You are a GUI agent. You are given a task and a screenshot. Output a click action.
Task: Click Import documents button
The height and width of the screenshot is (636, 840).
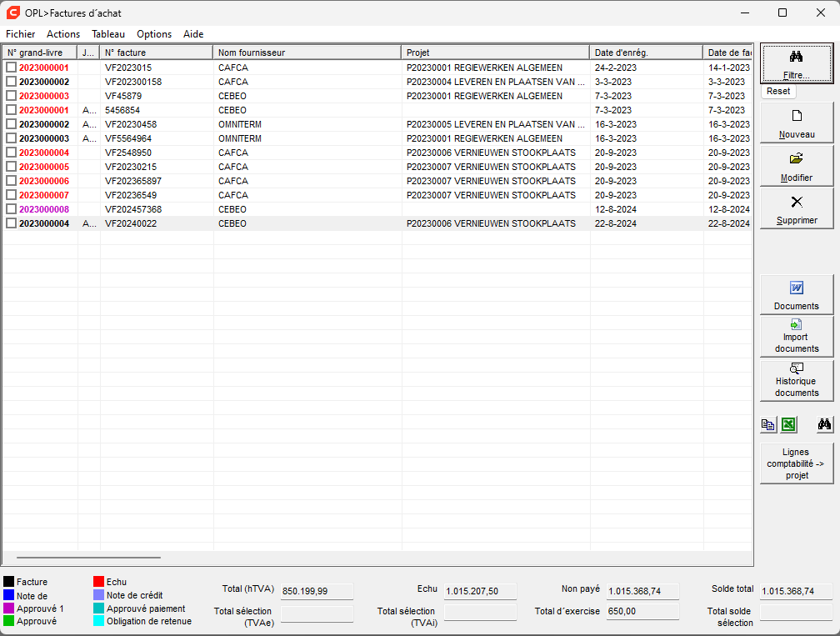(797, 337)
